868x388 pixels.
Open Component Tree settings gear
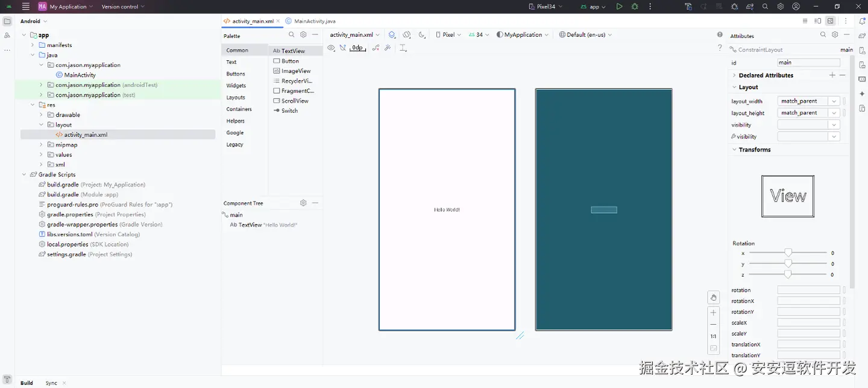(303, 203)
